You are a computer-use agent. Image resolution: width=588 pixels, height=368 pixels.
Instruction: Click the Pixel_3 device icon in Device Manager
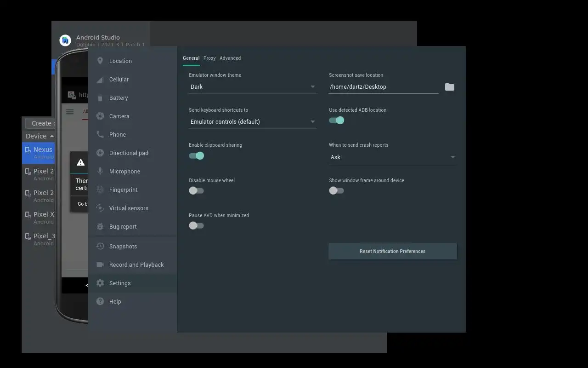click(28, 236)
